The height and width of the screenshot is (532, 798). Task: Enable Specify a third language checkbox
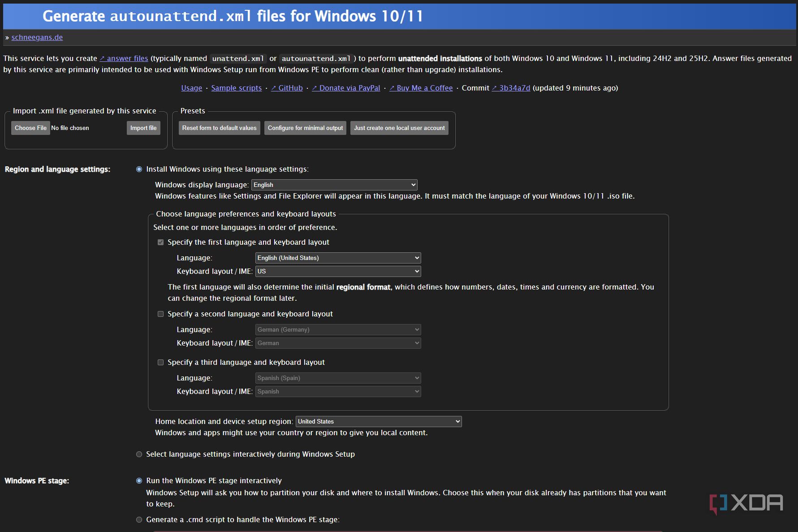pyautogui.click(x=160, y=362)
